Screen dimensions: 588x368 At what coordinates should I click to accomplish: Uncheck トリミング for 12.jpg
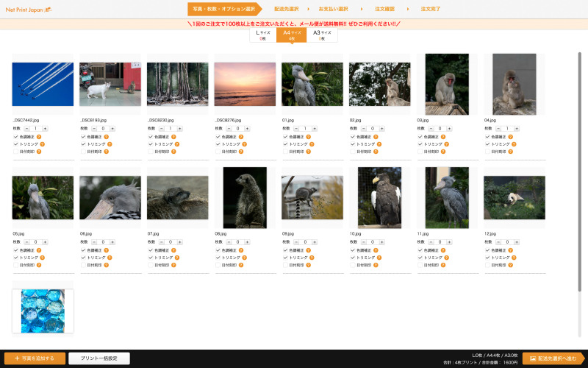click(487, 258)
